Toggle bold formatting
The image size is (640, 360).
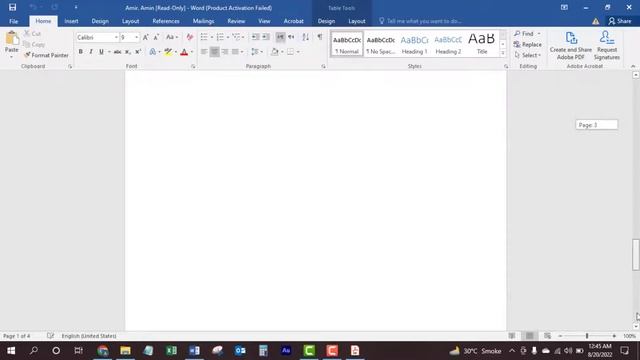pyautogui.click(x=80, y=52)
